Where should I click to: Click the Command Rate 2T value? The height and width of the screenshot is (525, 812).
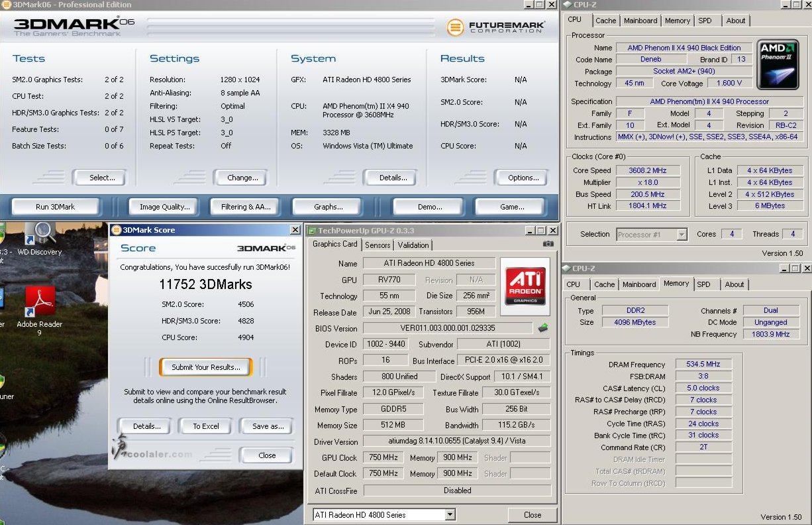click(703, 447)
